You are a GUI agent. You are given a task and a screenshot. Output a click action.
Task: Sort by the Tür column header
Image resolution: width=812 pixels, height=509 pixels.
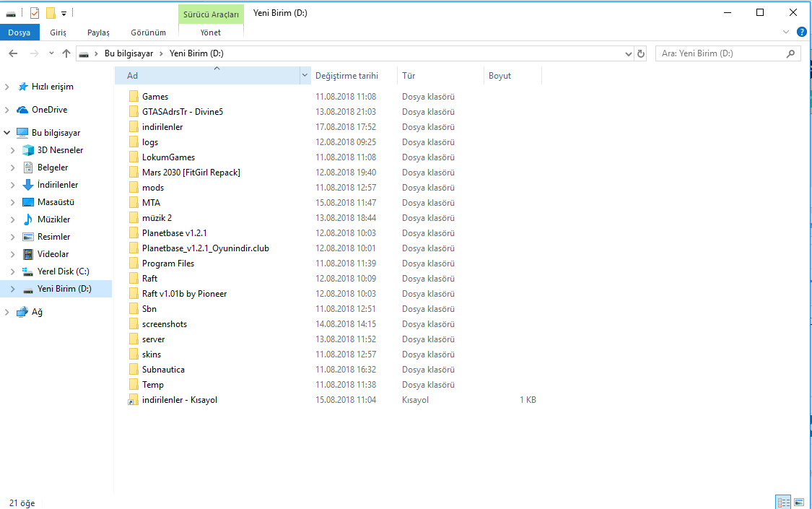click(440, 76)
